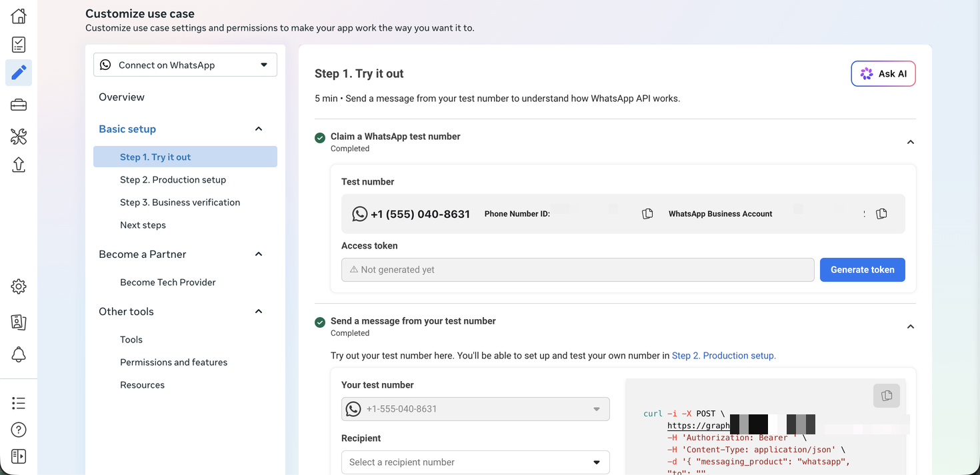Select Step 1. Try it out

185,157
